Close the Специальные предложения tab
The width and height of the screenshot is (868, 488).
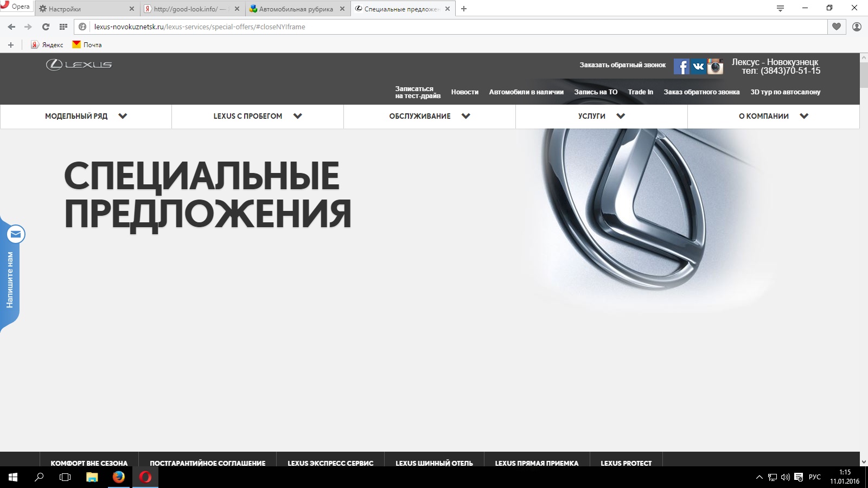tap(447, 9)
